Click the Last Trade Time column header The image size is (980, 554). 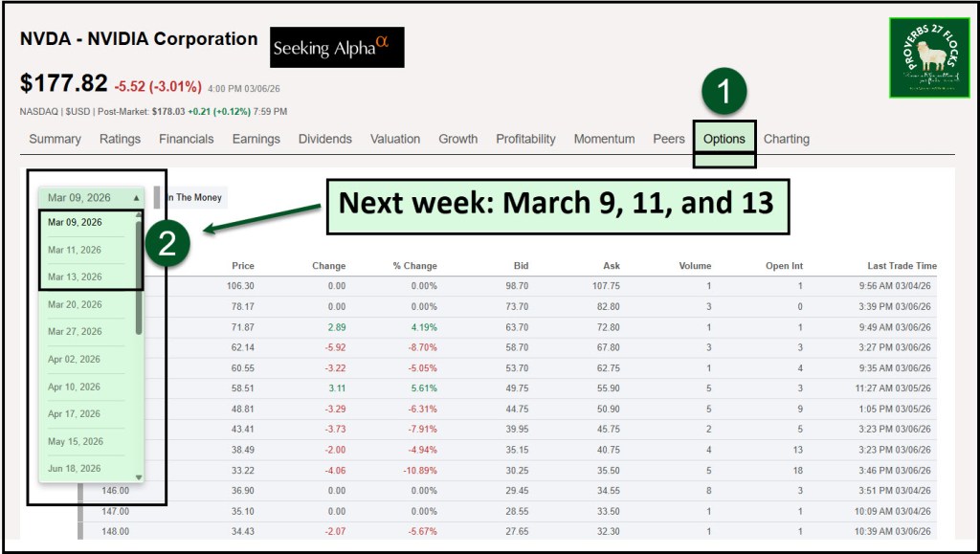[902, 266]
